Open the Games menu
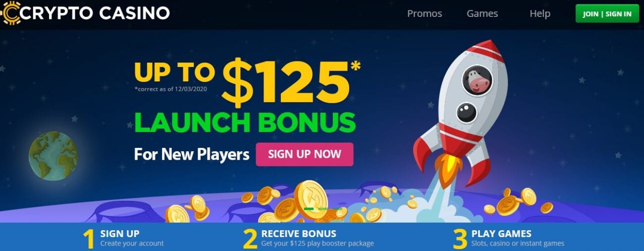The width and height of the screenshot is (644, 251). [482, 13]
